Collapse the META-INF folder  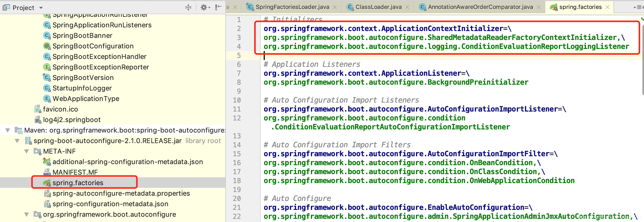(x=27, y=151)
